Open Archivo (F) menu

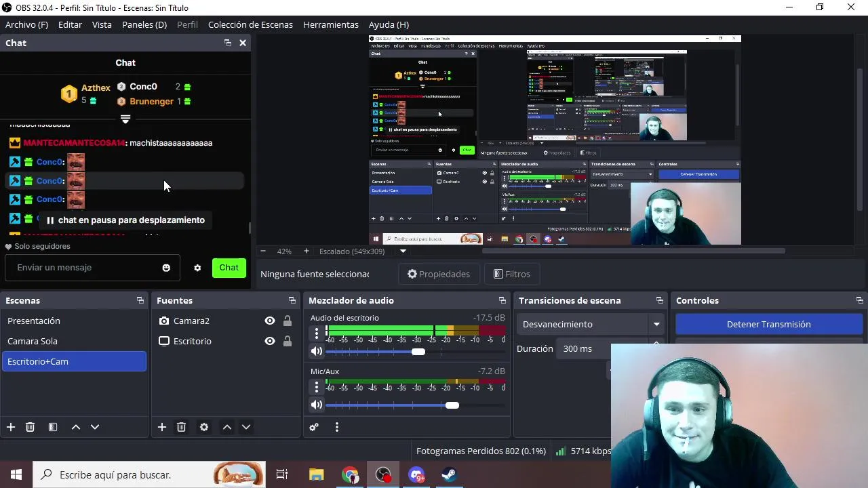coord(26,24)
